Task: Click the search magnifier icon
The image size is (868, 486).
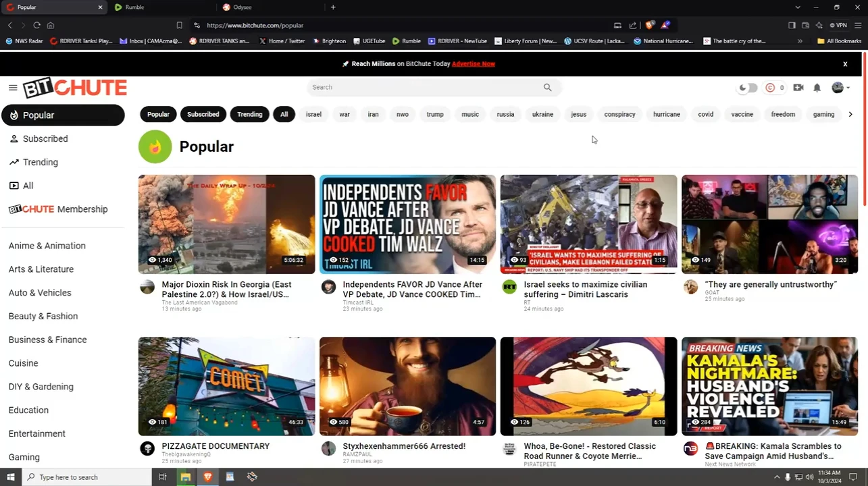Action: coord(548,87)
